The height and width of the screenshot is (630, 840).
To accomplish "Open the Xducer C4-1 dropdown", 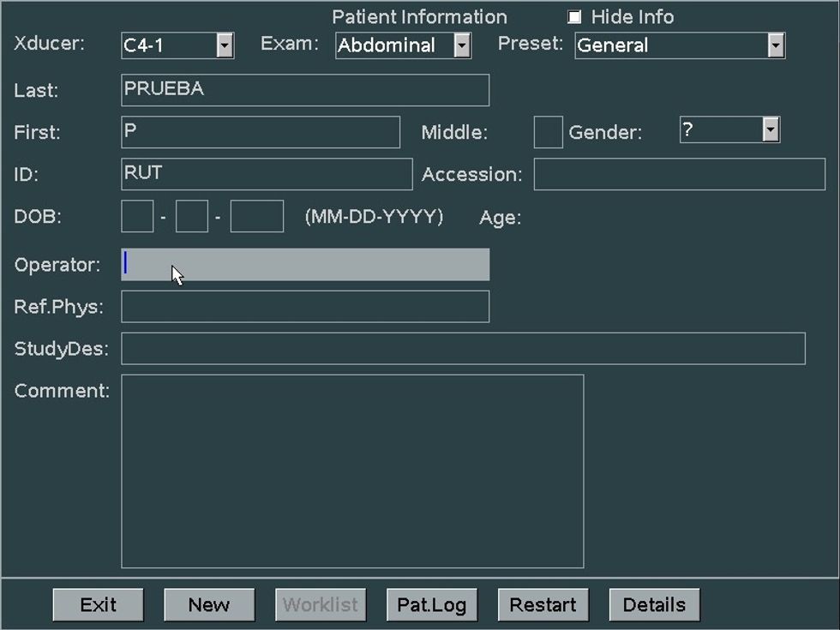I will click(x=225, y=45).
